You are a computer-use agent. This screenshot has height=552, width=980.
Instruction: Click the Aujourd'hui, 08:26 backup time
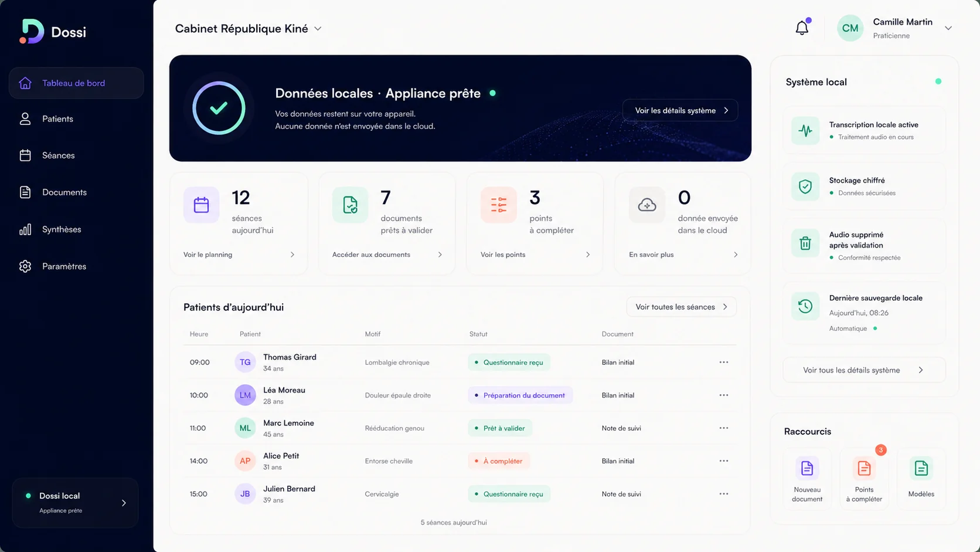[859, 313]
